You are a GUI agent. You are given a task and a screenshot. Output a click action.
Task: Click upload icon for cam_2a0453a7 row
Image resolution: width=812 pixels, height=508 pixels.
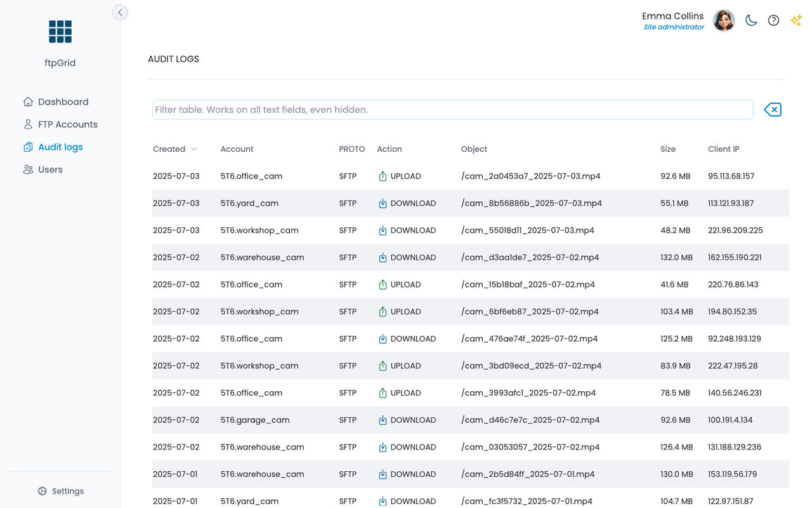(383, 177)
